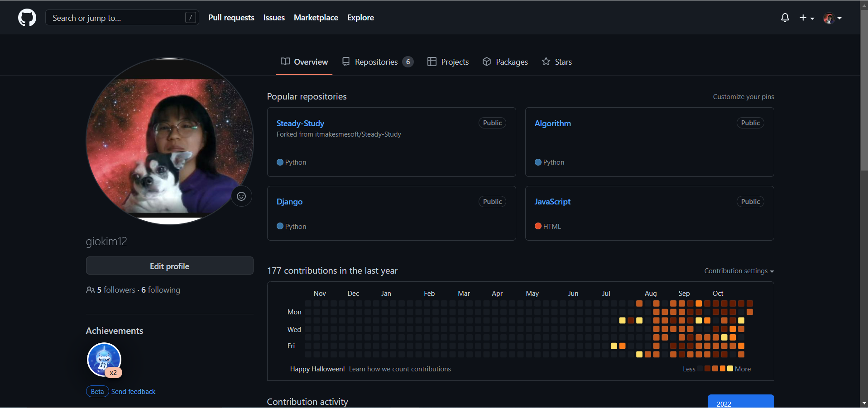Open the Algorithm repository
The image size is (868, 408).
coord(552,123)
